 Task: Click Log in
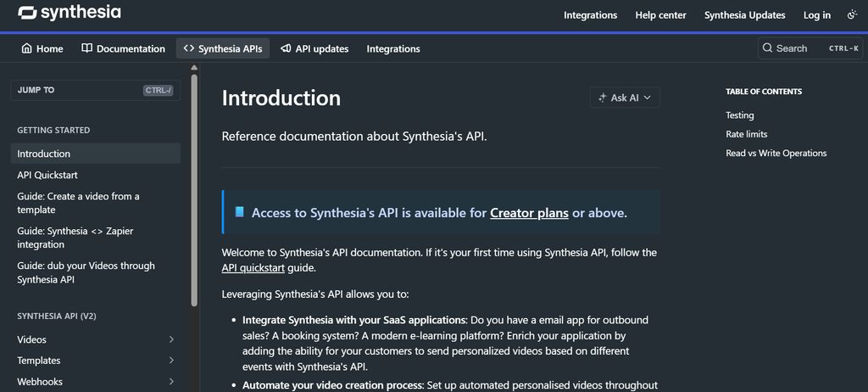(817, 15)
